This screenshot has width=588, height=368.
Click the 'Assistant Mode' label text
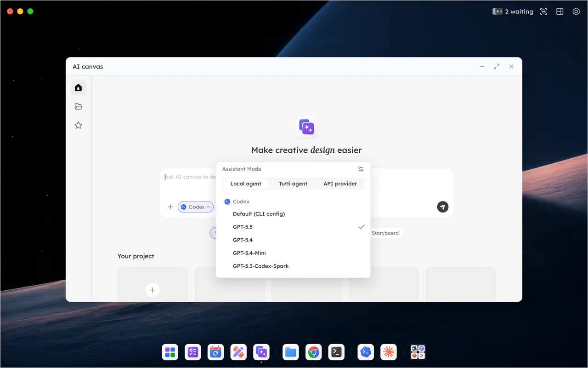click(242, 169)
